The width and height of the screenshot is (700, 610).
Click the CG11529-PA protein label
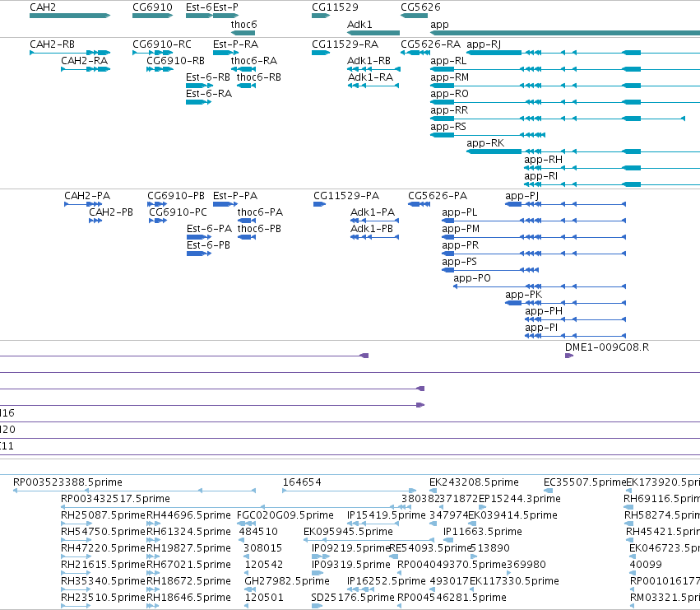click(346, 196)
